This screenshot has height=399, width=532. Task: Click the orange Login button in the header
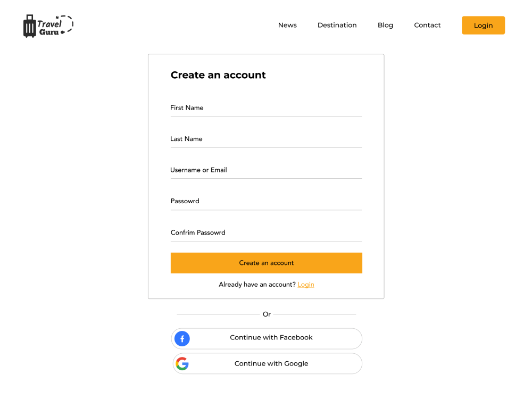(483, 25)
